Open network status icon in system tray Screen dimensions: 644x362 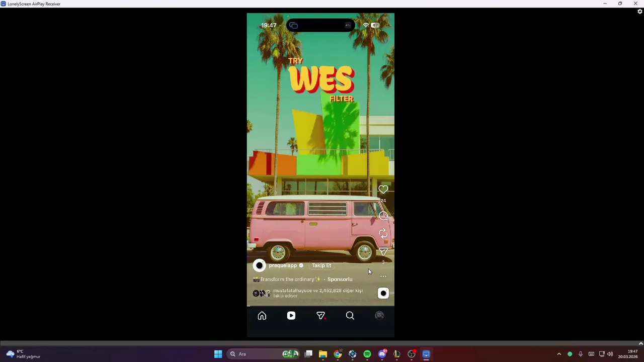tap(602, 354)
